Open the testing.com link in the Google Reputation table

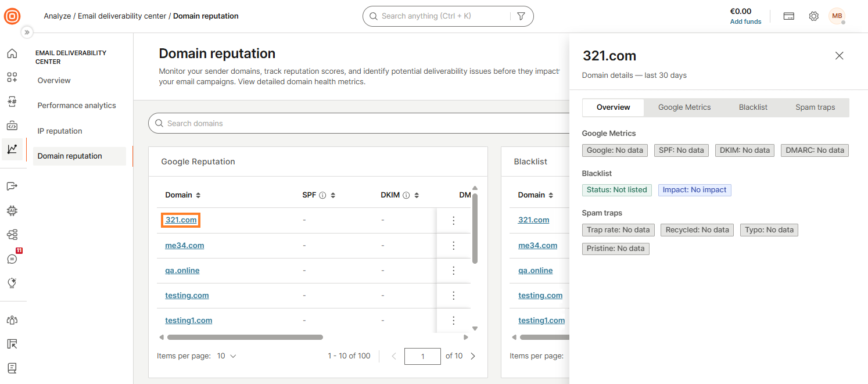[x=187, y=296]
